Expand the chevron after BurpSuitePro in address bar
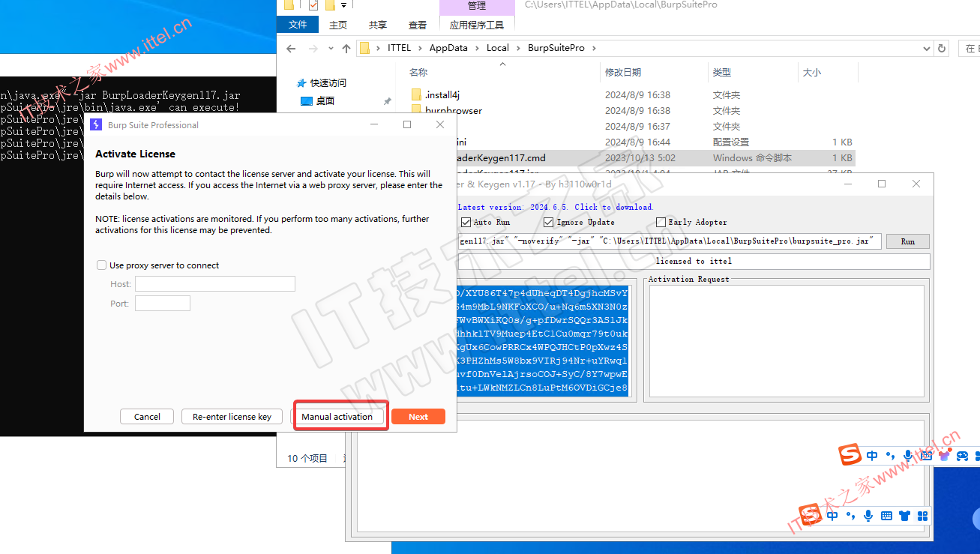The width and height of the screenshot is (980, 554). [593, 48]
